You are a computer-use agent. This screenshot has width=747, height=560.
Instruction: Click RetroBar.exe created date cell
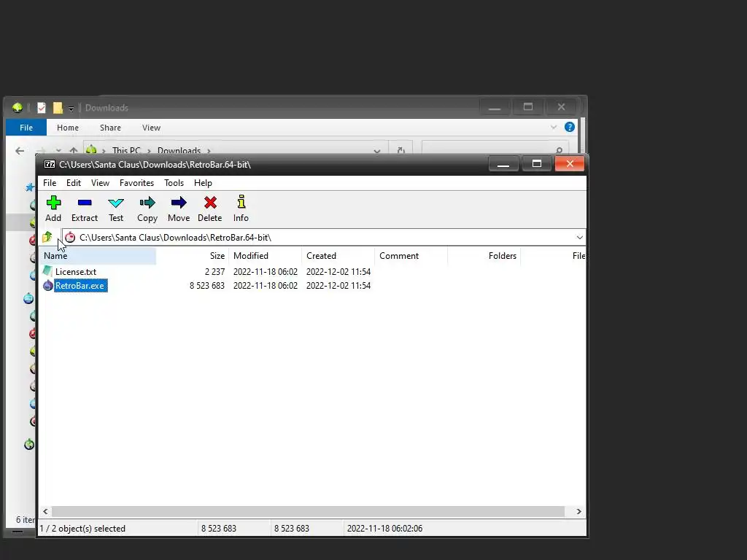click(338, 286)
